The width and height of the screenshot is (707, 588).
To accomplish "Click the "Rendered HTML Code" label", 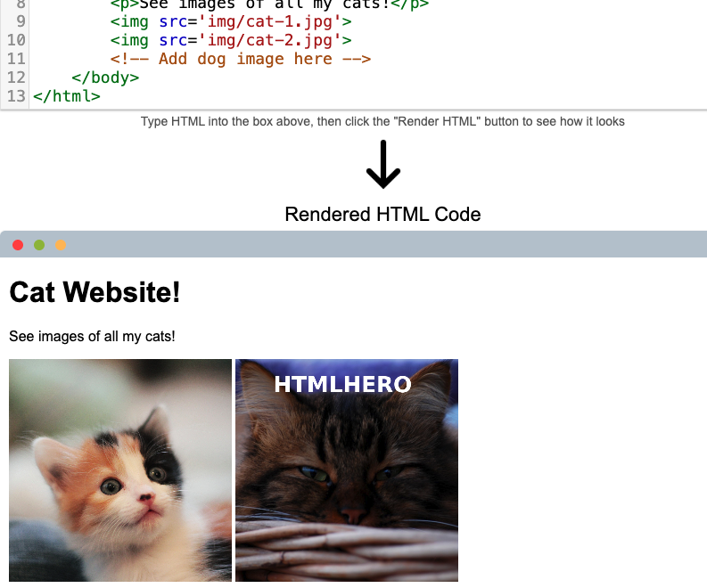I will click(x=382, y=215).
